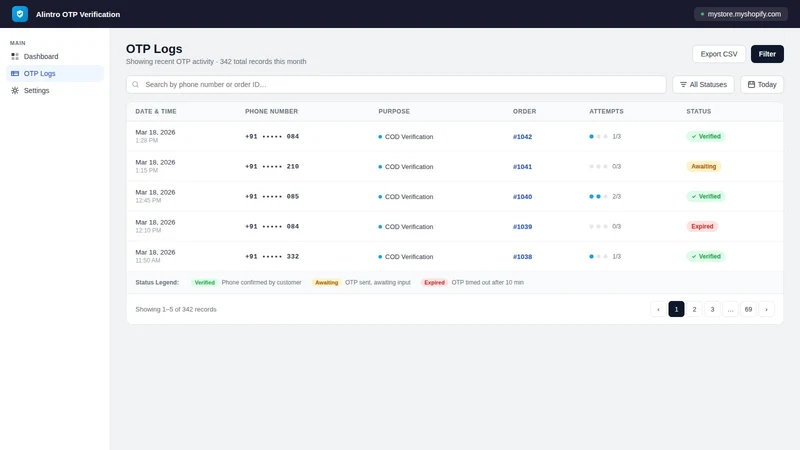
Task: Jump to last page 69
Action: point(748,309)
